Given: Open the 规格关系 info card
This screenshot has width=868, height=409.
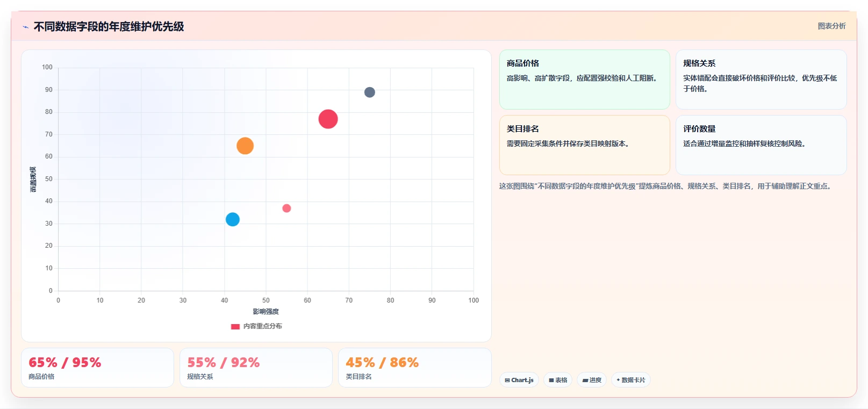Looking at the screenshot, I should click(761, 80).
